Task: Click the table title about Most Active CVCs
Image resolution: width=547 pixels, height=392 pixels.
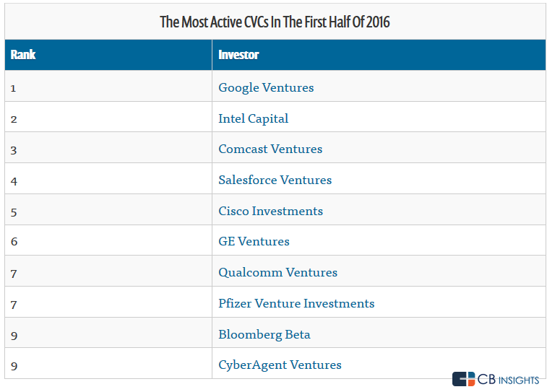Action: tap(275, 22)
